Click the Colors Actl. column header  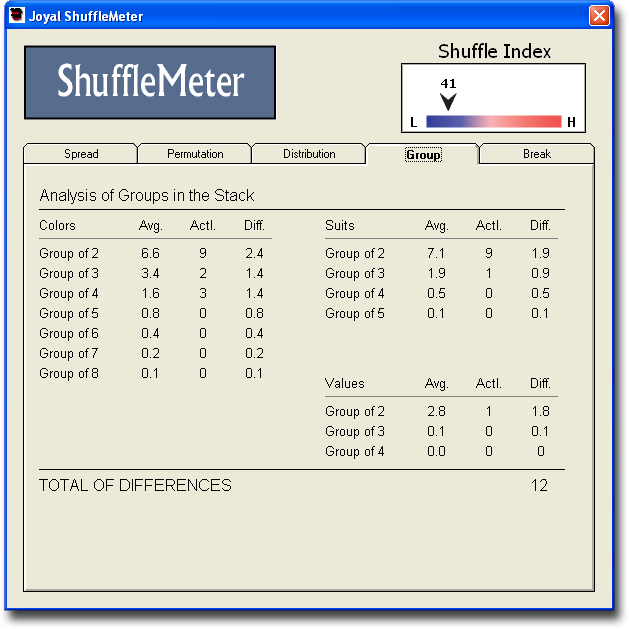coord(203,225)
